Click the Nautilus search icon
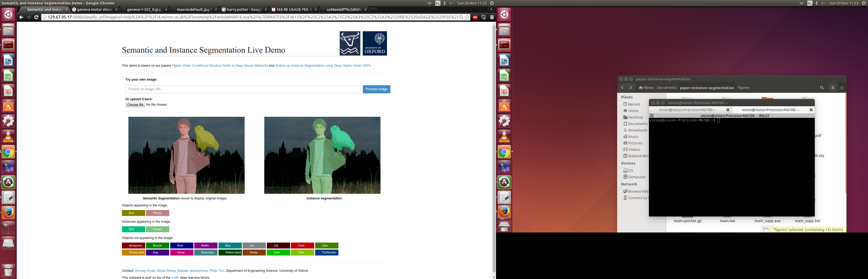 [x=822, y=88]
